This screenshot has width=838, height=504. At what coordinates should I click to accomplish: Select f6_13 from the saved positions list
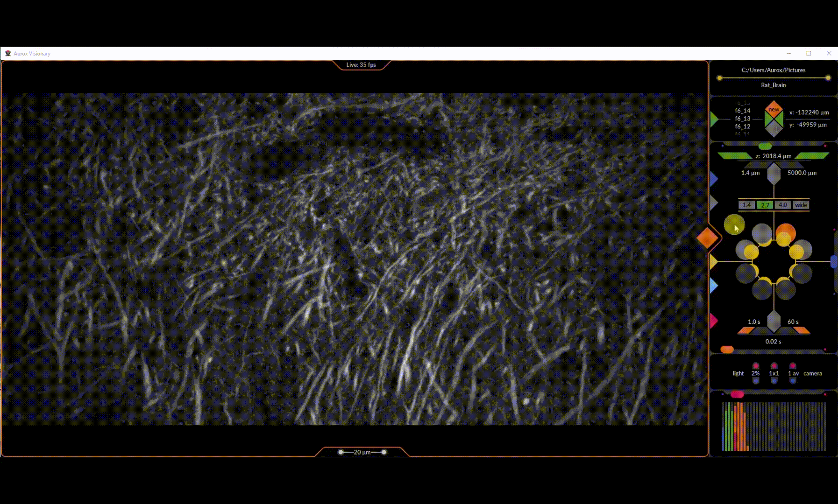point(742,119)
